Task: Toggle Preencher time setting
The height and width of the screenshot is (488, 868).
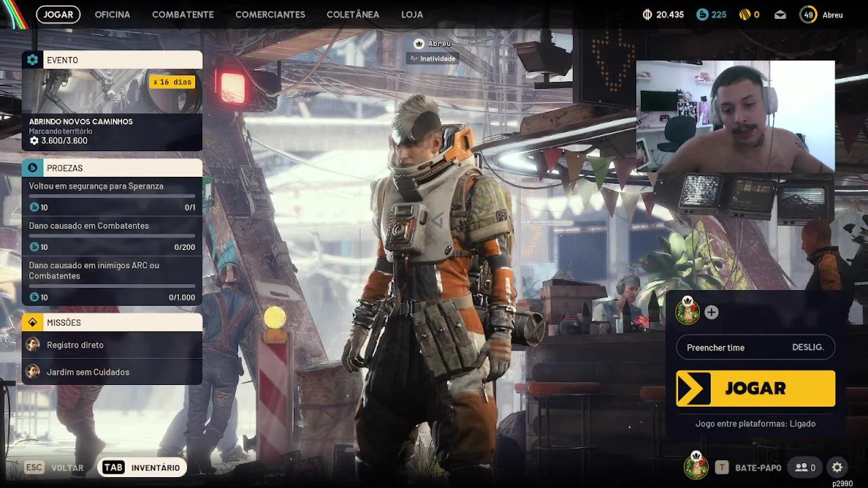Action: (x=755, y=347)
